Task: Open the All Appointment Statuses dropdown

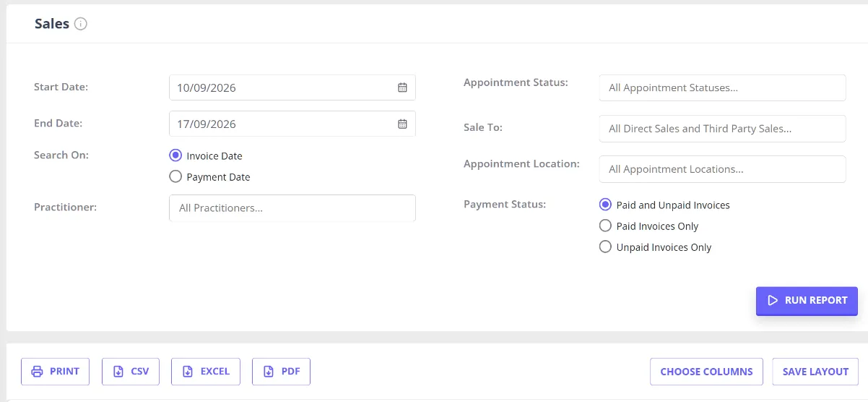Action: click(722, 87)
